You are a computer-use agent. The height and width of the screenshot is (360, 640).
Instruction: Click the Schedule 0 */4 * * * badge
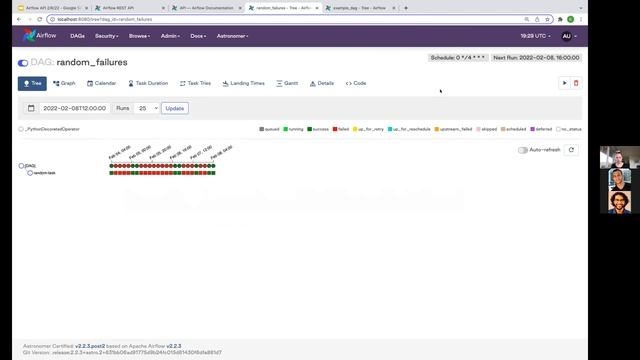(458, 58)
